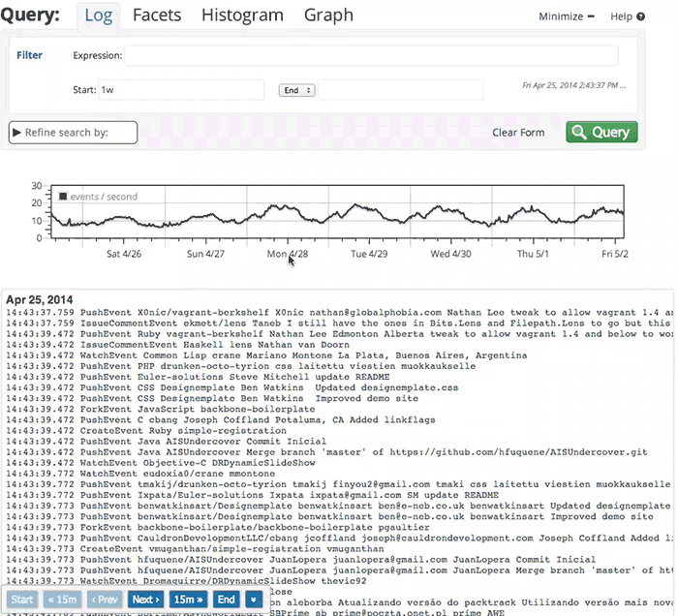Click the events/second legend square
This screenshot has width=678, height=616.
click(x=64, y=197)
